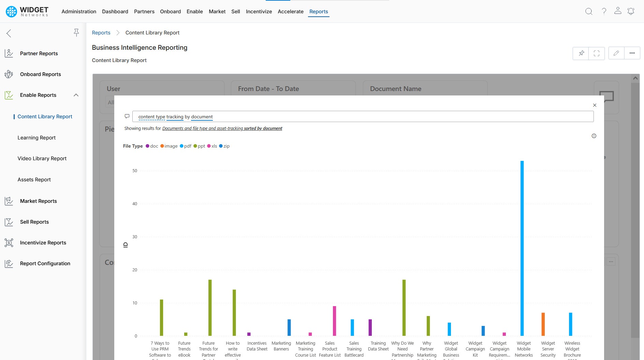Viewport: 644px width, 360px height.
Task: Collapse sidebar with the back arrow
Action: point(9,33)
